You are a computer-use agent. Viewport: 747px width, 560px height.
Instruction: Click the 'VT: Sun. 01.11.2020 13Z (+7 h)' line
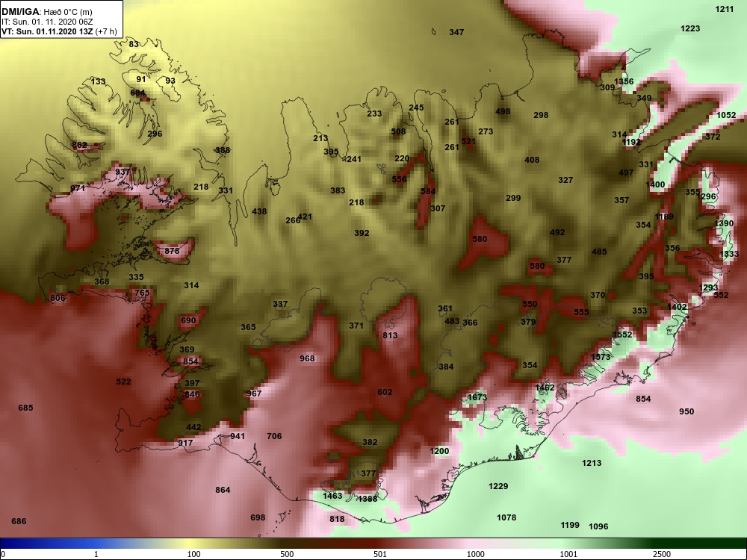pyautogui.click(x=59, y=31)
